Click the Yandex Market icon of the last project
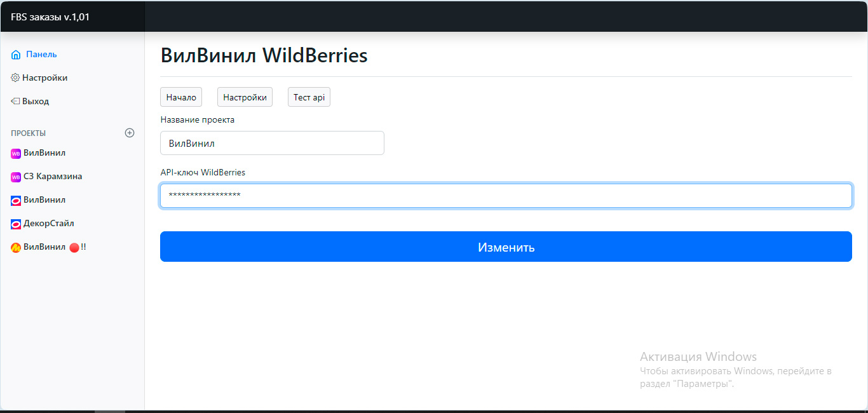This screenshot has width=868, height=413. (x=16, y=248)
